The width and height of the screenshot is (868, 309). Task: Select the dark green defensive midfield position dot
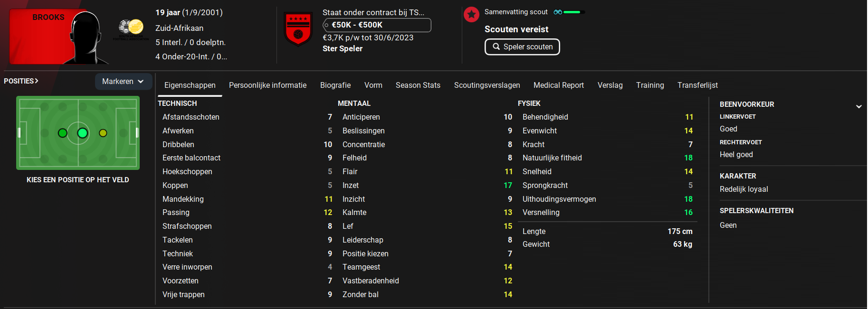pos(62,133)
